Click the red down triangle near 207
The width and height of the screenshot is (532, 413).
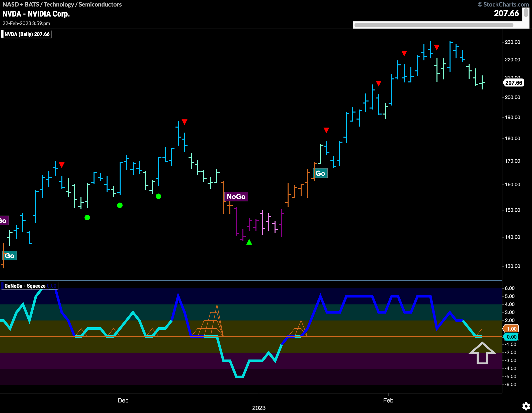point(379,83)
